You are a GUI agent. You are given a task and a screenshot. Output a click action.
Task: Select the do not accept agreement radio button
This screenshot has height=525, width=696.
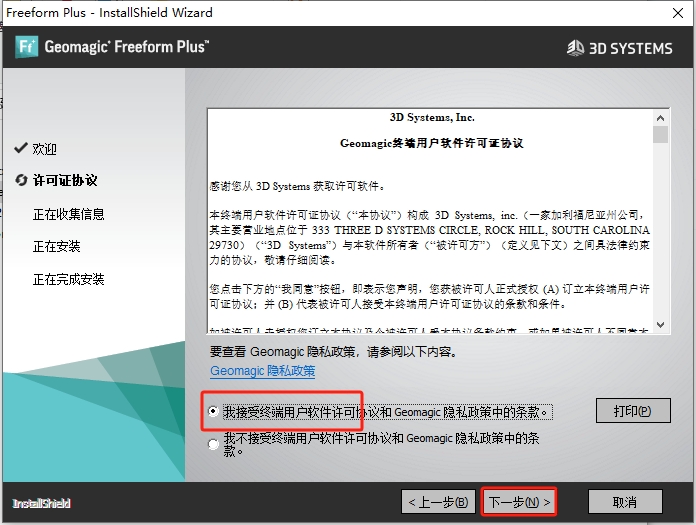coord(214,444)
